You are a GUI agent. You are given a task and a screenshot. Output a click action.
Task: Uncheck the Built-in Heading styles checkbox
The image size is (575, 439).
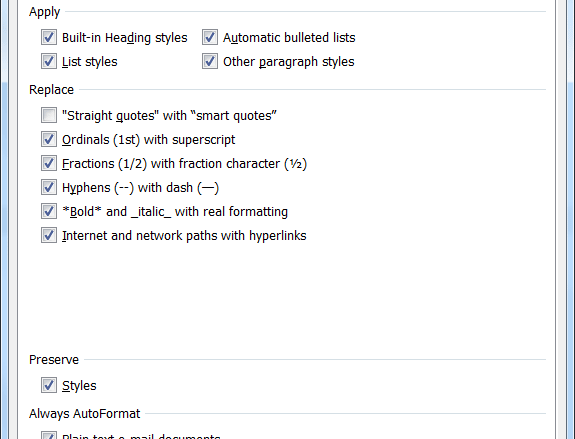(49, 37)
